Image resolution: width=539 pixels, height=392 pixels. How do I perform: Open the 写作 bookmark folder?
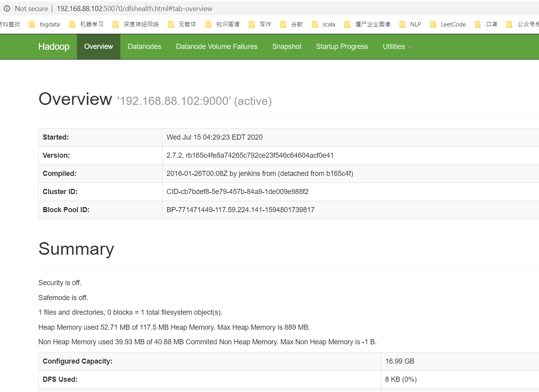coord(260,24)
